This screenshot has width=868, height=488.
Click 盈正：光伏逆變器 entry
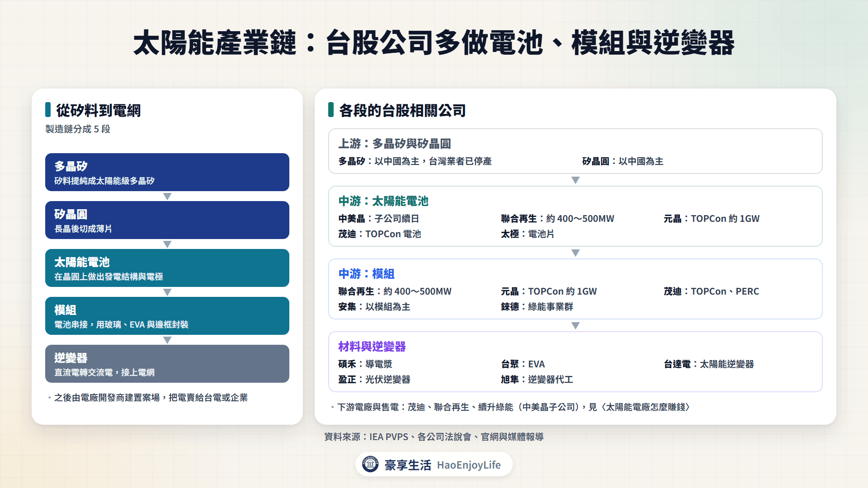click(374, 380)
